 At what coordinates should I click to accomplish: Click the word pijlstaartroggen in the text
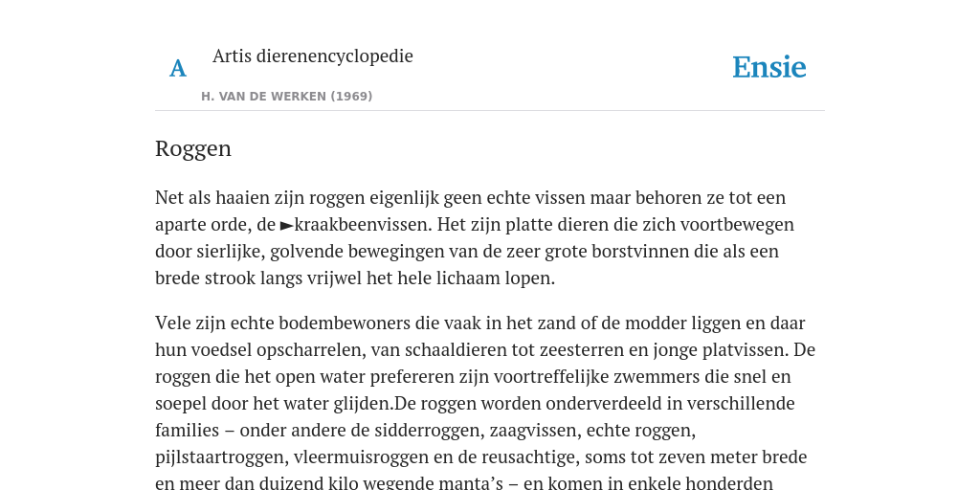pos(221,457)
